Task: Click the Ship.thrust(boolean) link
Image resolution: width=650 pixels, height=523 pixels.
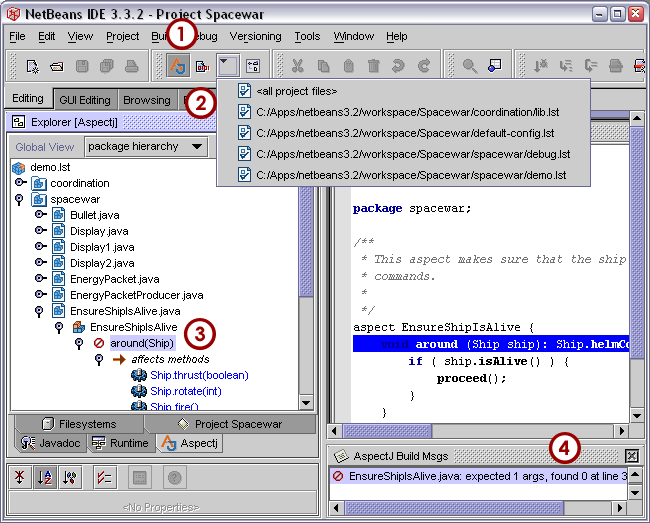Action: click(199, 375)
